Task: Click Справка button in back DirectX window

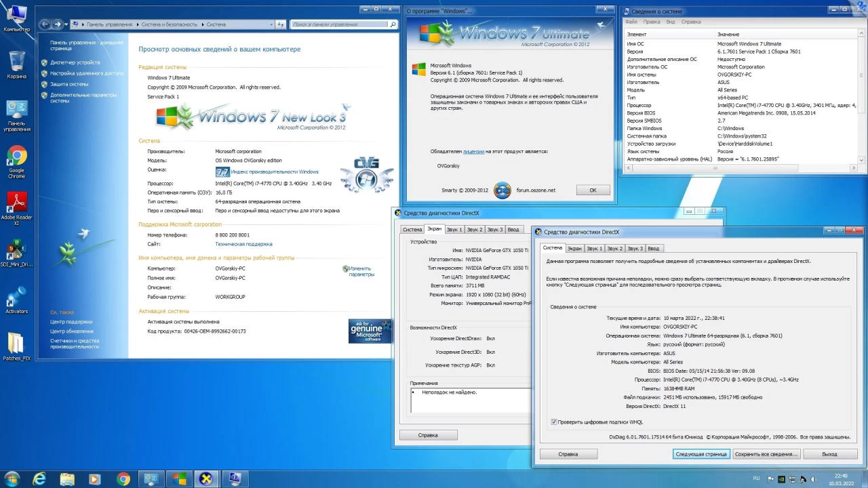Action: (x=428, y=435)
